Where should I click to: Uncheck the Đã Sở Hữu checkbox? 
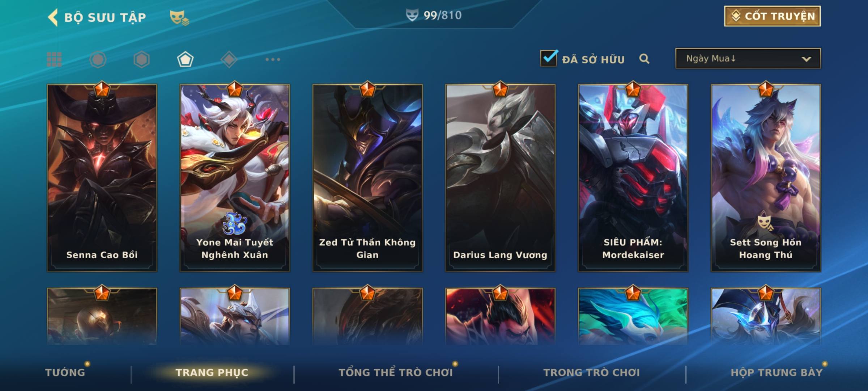(x=549, y=58)
